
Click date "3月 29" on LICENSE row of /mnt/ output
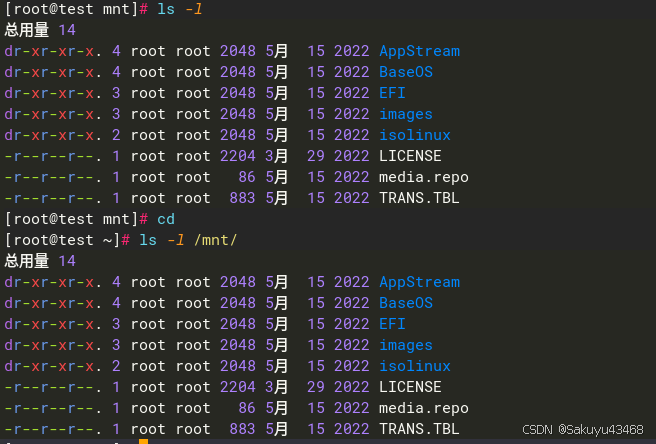(x=295, y=387)
